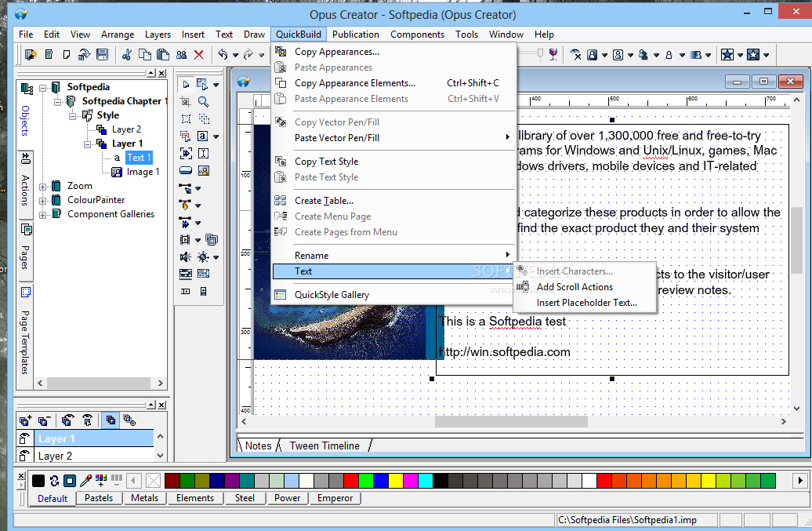Click the swap colours blue arrows icon
The width and height of the screenshot is (812, 531).
(x=54, y=481)
